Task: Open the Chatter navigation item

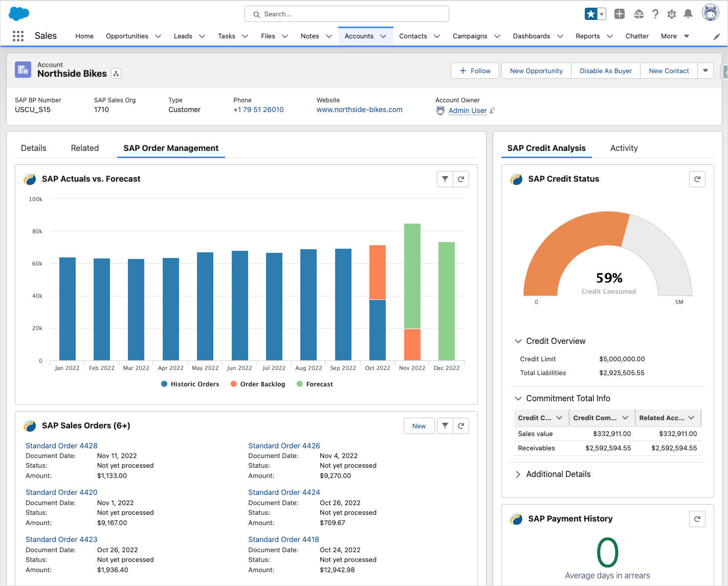Action: 637,36
